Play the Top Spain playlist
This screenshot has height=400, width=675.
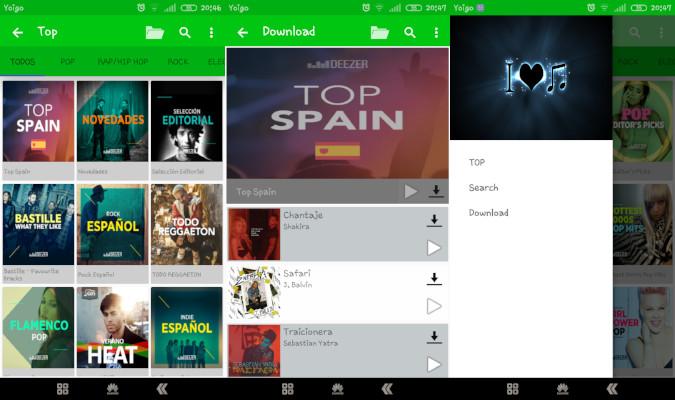click(x=410, y=191)
